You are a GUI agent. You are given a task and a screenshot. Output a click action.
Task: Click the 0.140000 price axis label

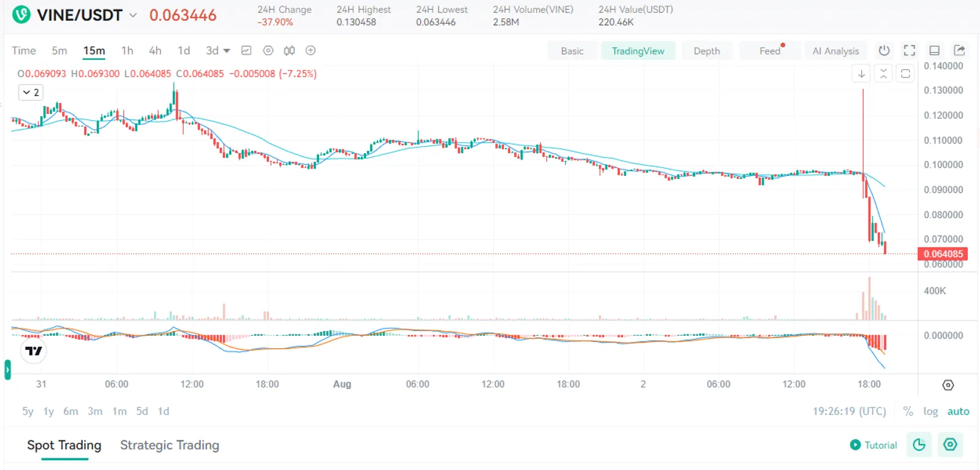pyautogui.click(x=943, y=66)
